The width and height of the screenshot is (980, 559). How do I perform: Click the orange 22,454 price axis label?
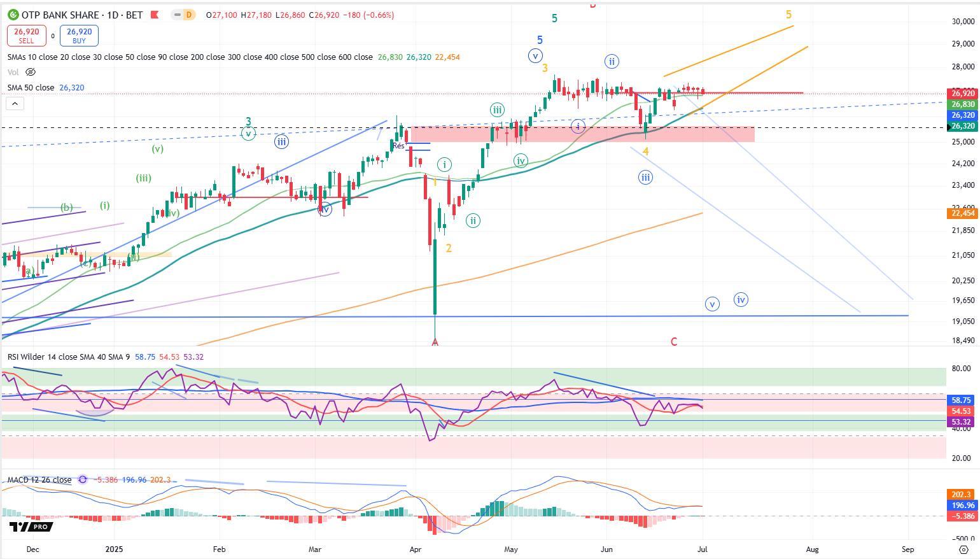963,213
